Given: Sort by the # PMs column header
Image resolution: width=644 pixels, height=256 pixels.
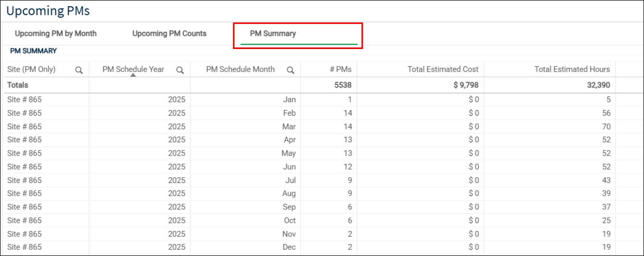Looking at the screenshot, I should [x=341, y=69].
